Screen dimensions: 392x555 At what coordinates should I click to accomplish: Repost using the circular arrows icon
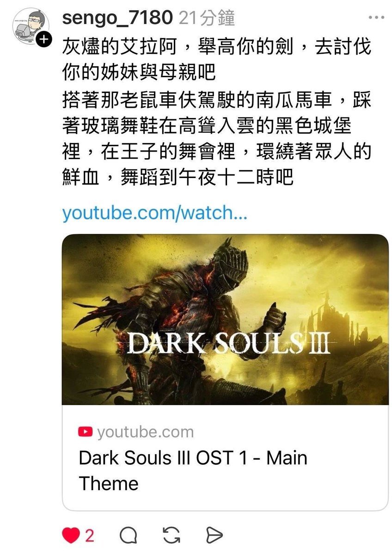(171, 536)
